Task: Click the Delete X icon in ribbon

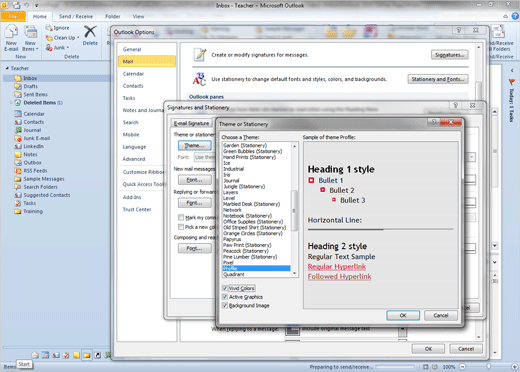Action: [x=90, y=32]
